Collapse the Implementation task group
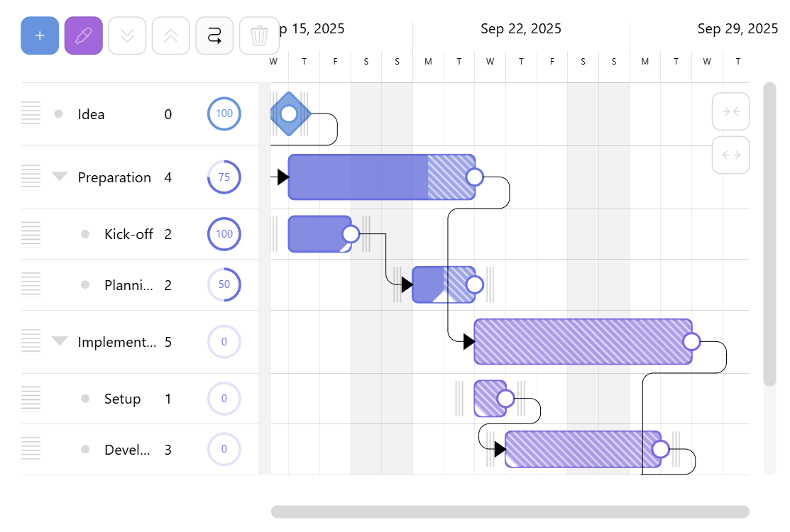The height and width of the screenshot is (532, 790). (60, 341)
